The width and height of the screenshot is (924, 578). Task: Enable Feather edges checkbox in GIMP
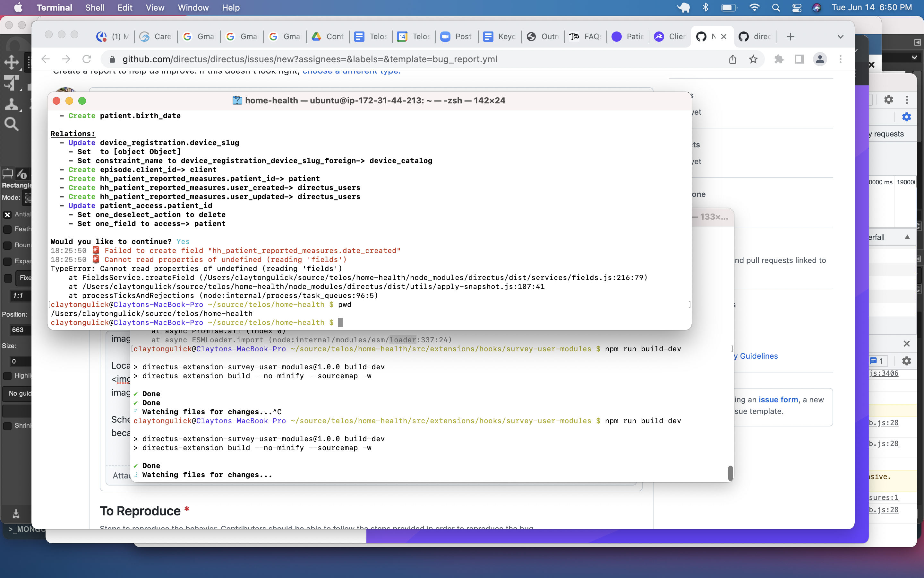[7, 229]
